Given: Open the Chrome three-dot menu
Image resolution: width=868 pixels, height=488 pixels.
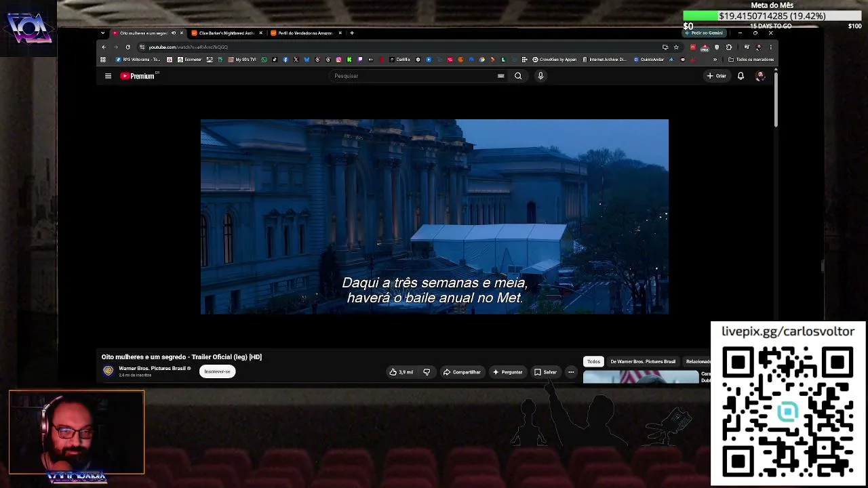Looking at the screenshot, I should click(x=770, y=47).
